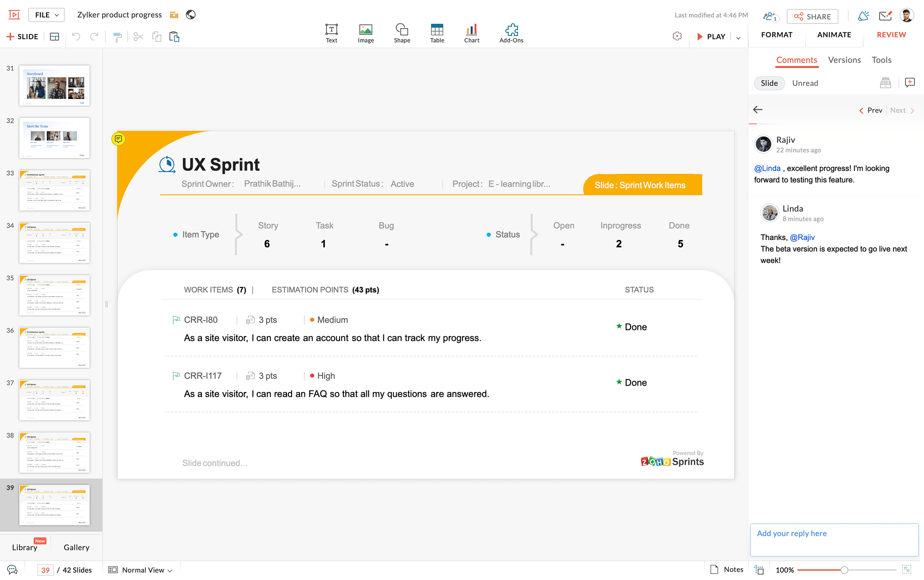Open the Library tab
The image size is (924, 580).
coord(24,548)
